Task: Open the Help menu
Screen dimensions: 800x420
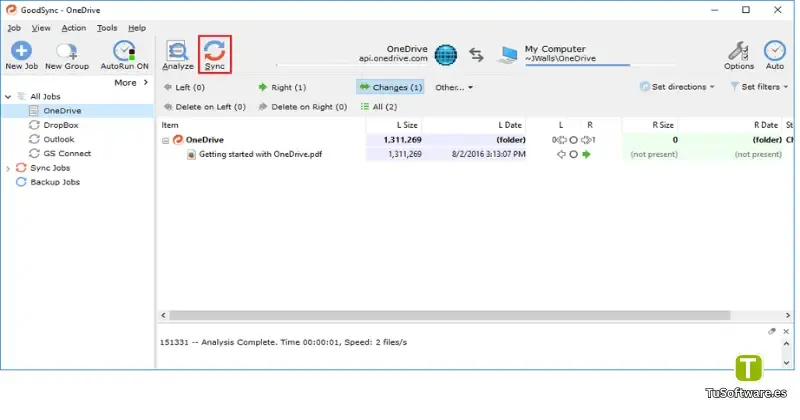Action: coord(137,28)
